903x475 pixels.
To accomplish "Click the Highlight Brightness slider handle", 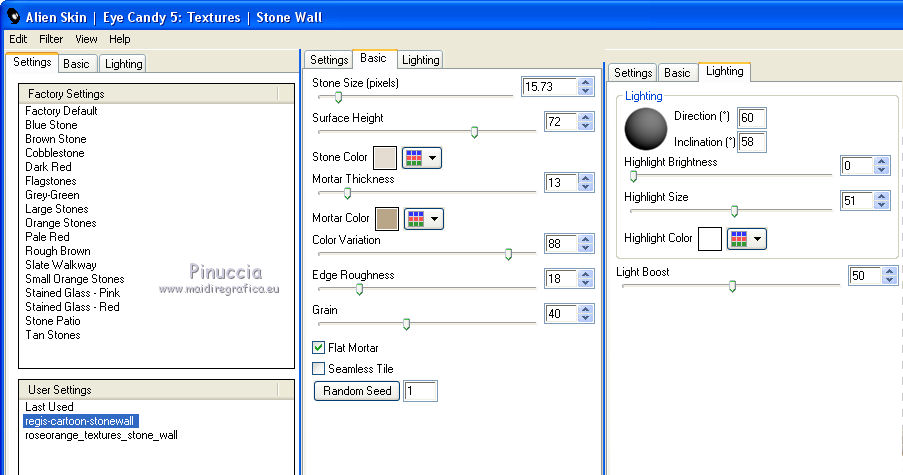I will (x=633, y=176).
